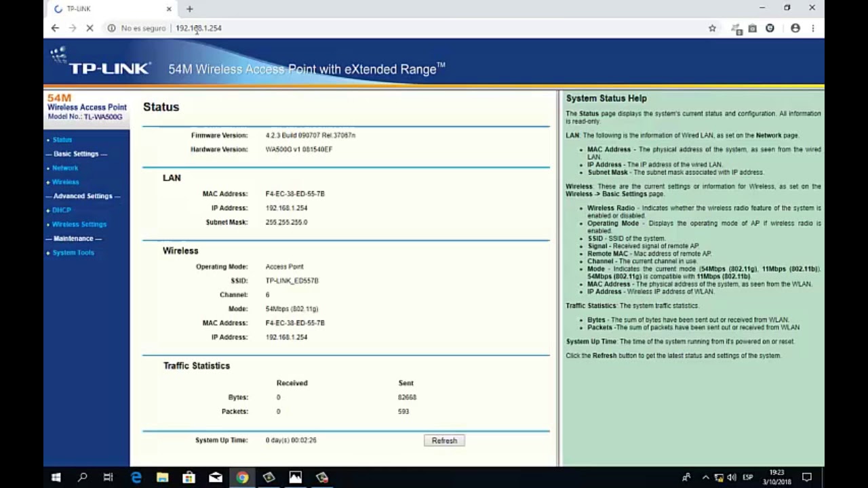The width and height of the screenshot is (868, 488).
Task: Open System Tools under Maintenance
Action: tap(73, 253)
